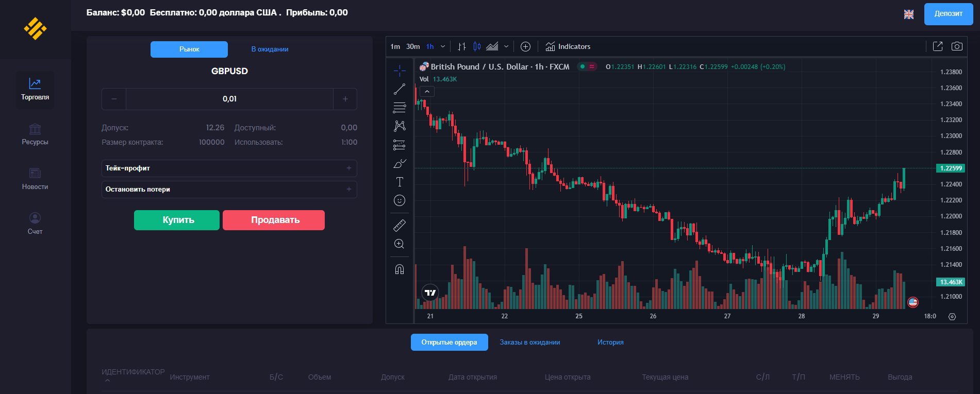Click the green Купить button

(177, 220)
